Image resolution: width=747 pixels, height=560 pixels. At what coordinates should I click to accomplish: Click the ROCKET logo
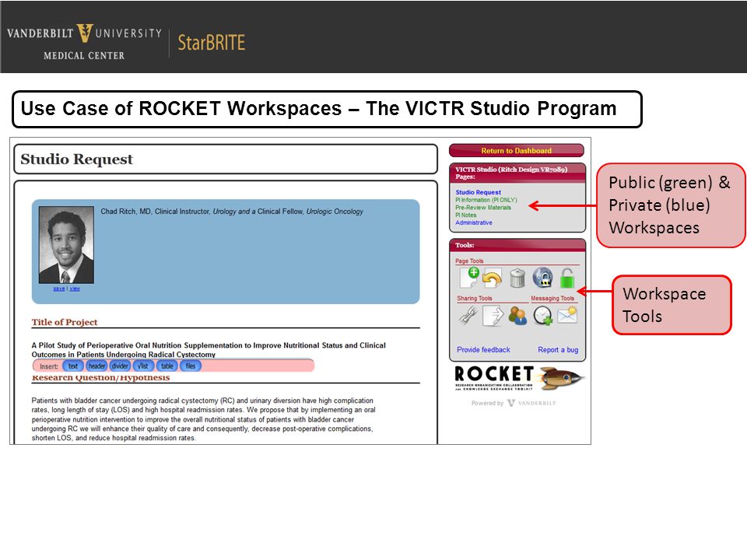point(518,378)
